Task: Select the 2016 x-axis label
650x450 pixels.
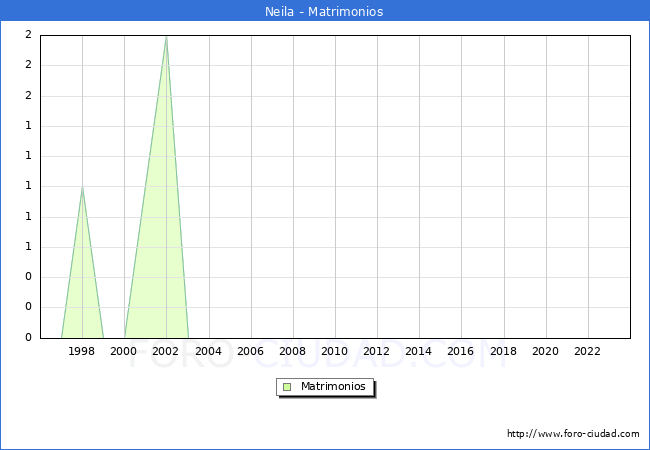Action: click(461, 351)
